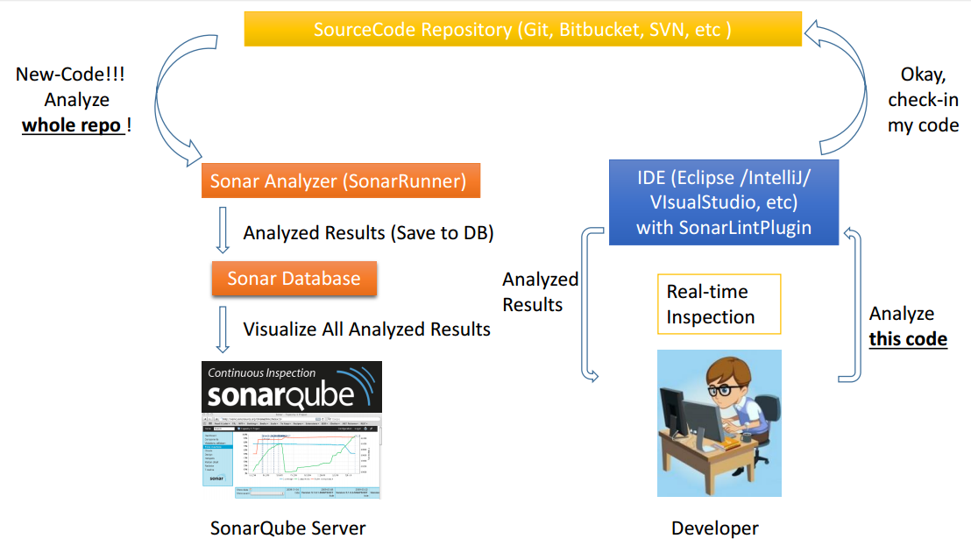Click the 'Developer' caption
The image size is (971, 560).
point(714,528)
